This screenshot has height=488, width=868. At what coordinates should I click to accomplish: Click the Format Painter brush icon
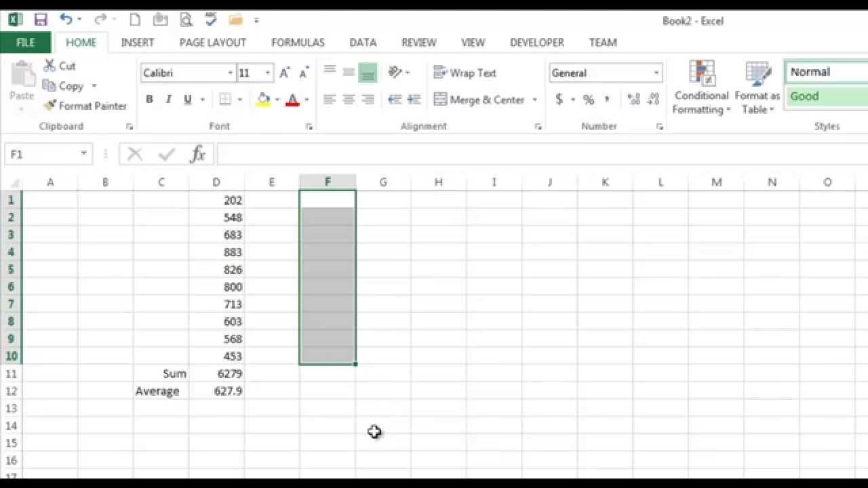pos(50,106)
